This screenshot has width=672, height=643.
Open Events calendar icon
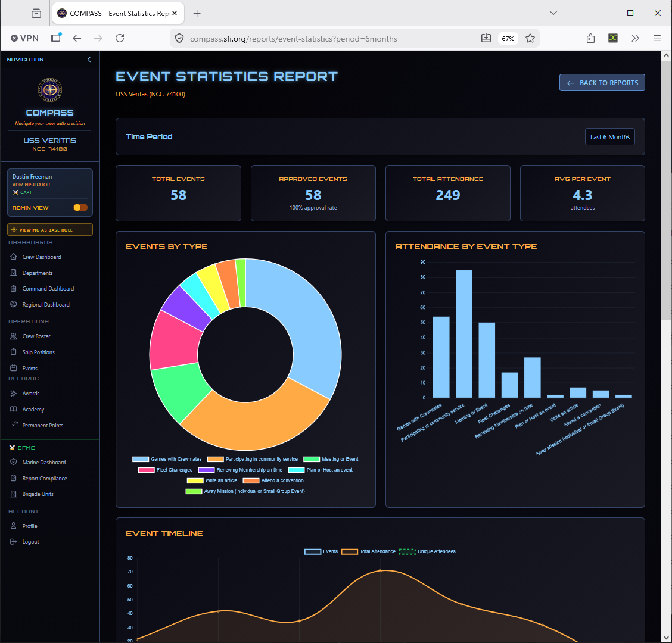pyautogui.click(x=14, y=368)
